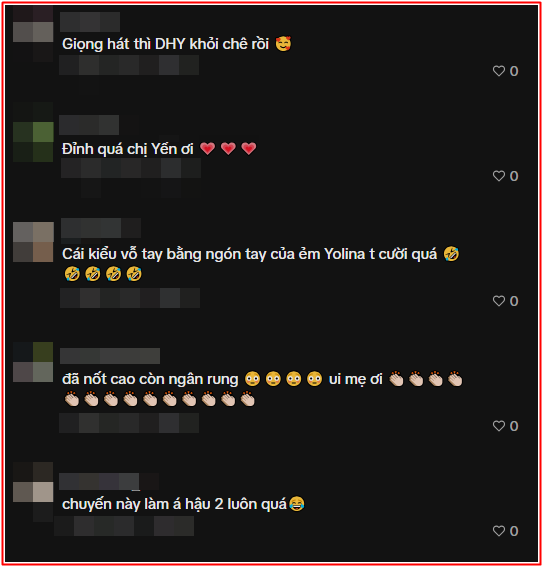
Task: Like the "Đỉnh quá chị Yến ơi" comment
Action: coord(499,176)
